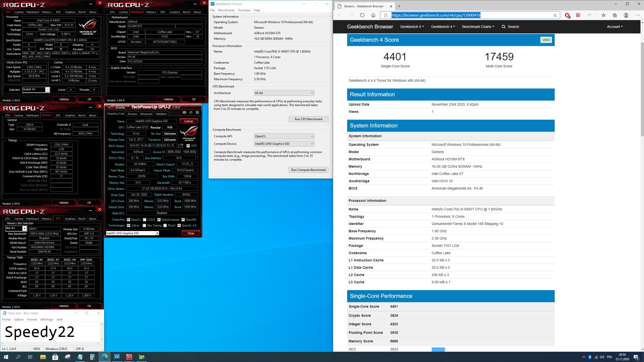Click Run Compute Benchmark button
This screenshot has width=644, height=362.
tap(308, 170)
